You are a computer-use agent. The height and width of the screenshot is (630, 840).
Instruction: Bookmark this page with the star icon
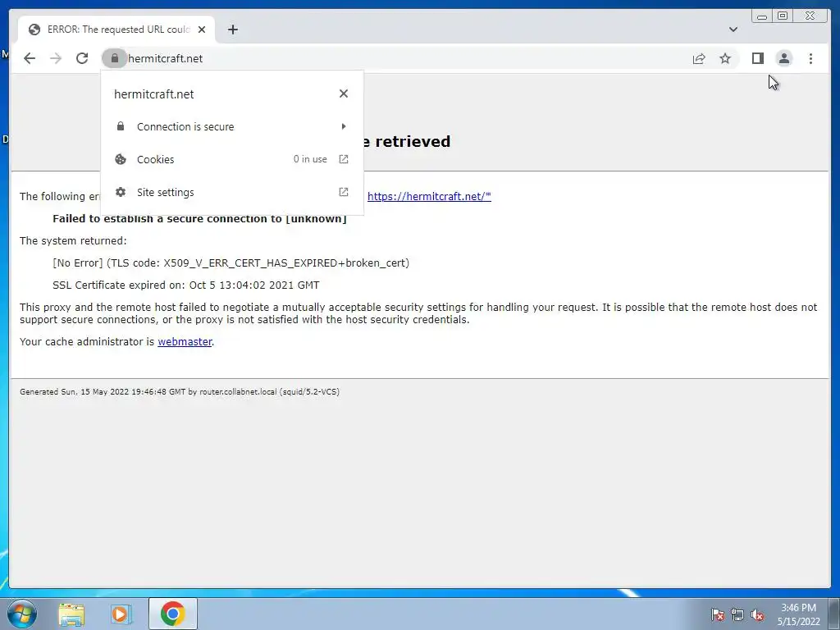coord(725,58)
